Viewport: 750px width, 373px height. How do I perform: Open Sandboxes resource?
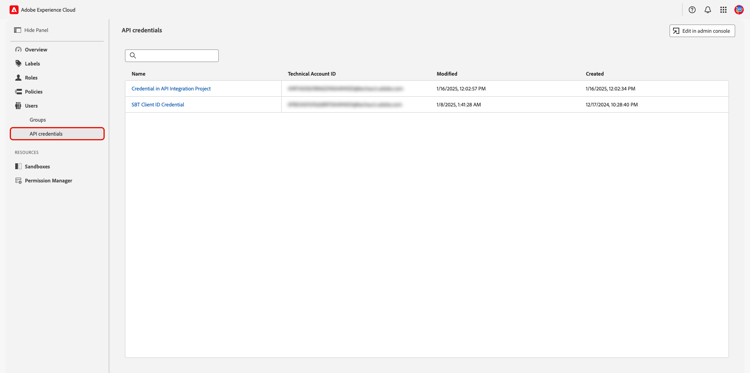37,166
